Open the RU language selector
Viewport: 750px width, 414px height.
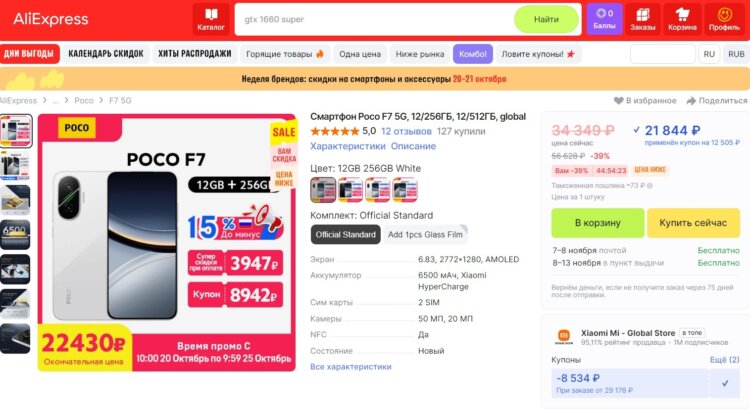point(709,53)
